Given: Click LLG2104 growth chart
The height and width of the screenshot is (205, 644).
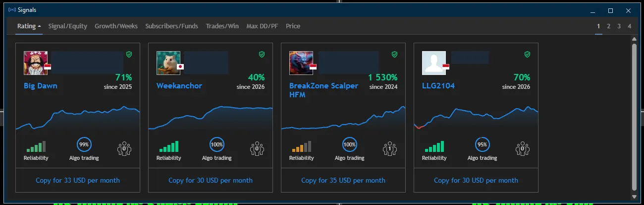Looking at the screenshot, I should (476, 117).
